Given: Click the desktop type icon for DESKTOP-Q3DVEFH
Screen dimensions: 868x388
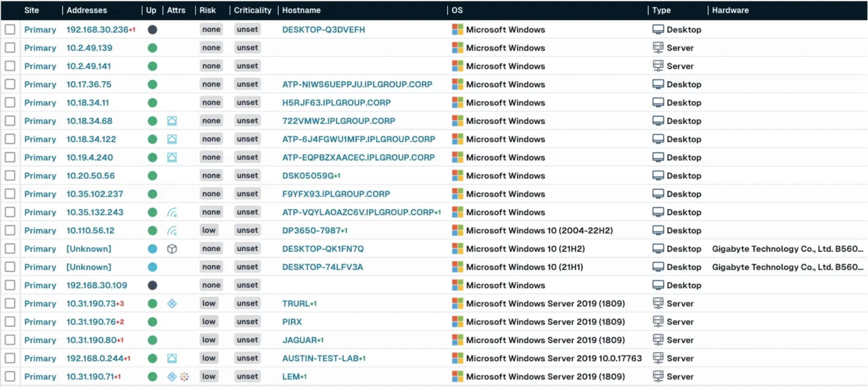Looking at the screenshot, I should (x=658, y=30).
